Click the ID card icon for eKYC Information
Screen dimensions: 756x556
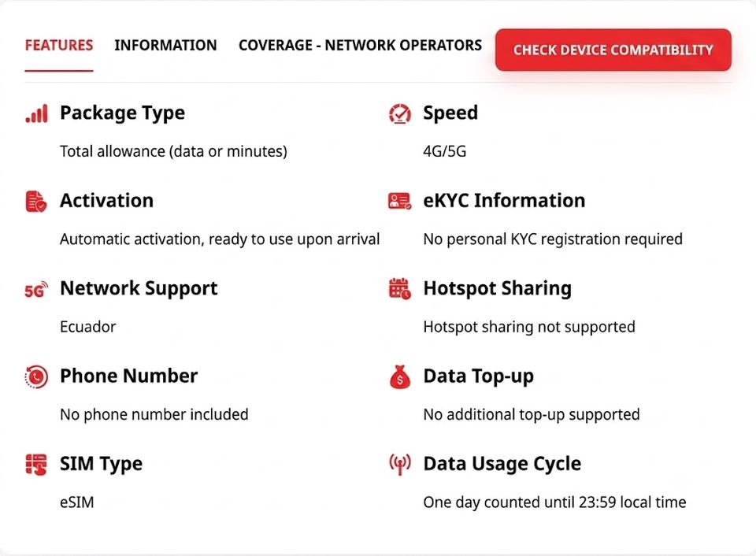click(x=400, y=201)
